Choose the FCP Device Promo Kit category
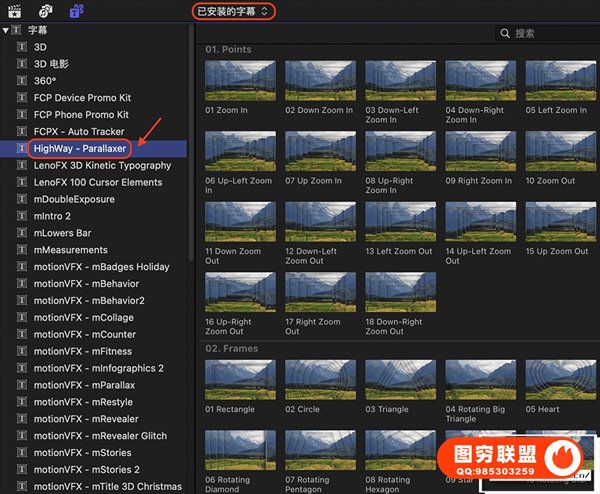This screenshot has height=494, width=600. point(82,98)
